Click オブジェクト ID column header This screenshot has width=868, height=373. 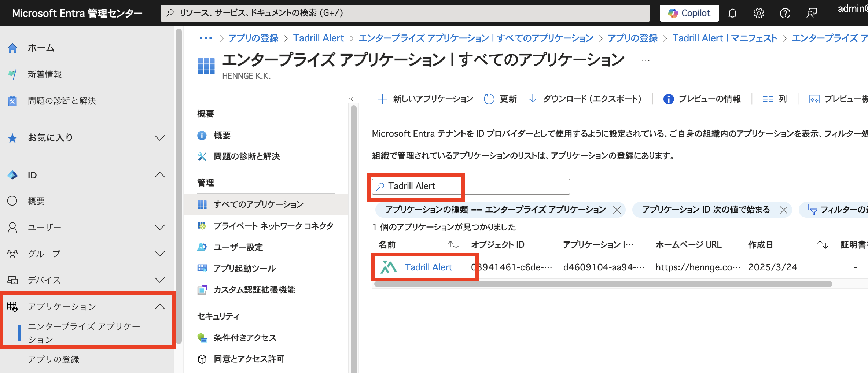[498, 245]
